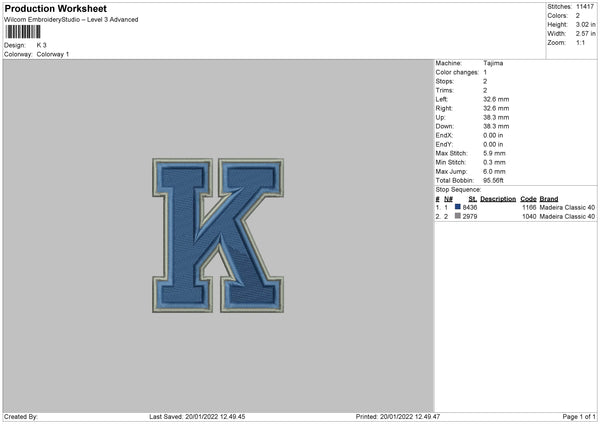Click the 'Description' column header
The width and height of the screenshot is (600, 424).
point(498,199)
